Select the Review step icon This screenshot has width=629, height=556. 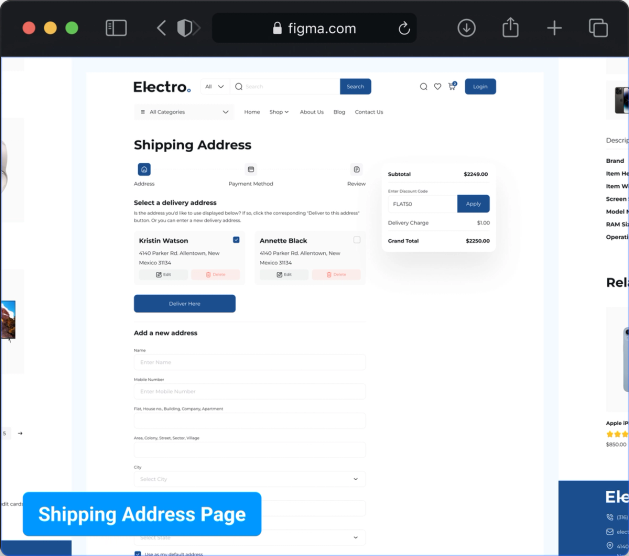356,169
